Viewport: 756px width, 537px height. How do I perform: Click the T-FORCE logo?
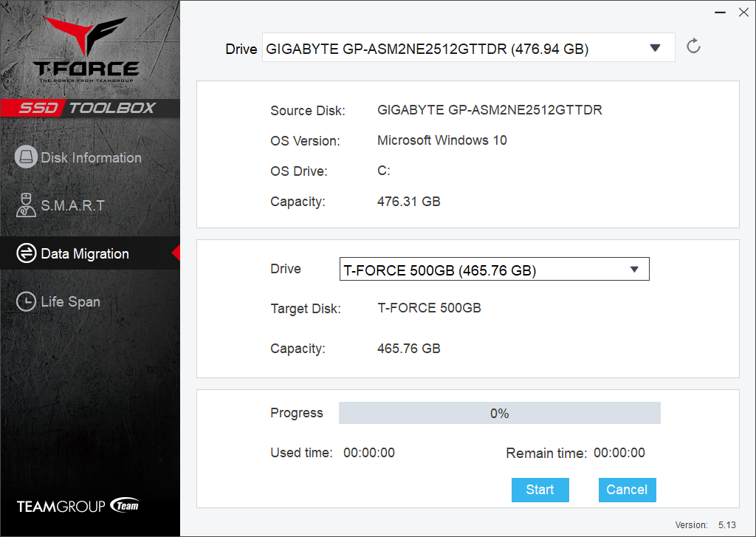(86, 49)
